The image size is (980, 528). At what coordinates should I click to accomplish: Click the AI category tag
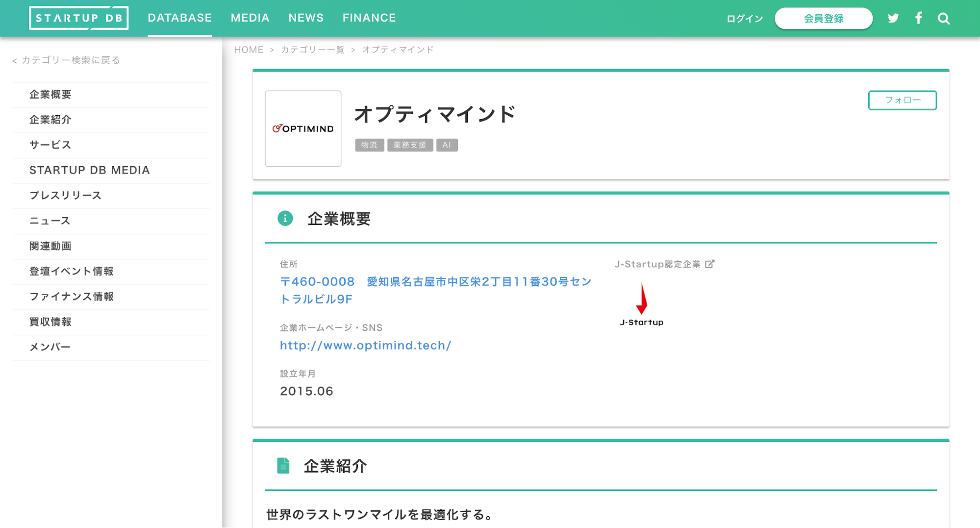(447, 145)
